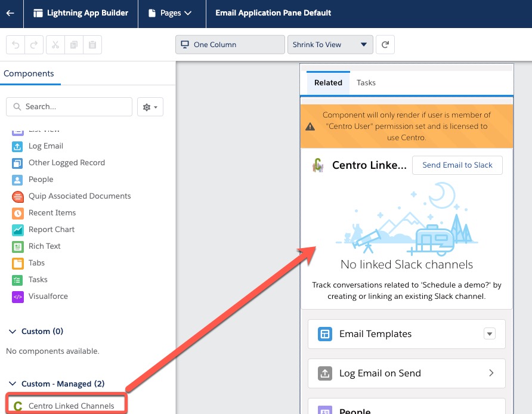Click the Report Chart icon
This screenshot has width=532, height=414.
(18, 230)
